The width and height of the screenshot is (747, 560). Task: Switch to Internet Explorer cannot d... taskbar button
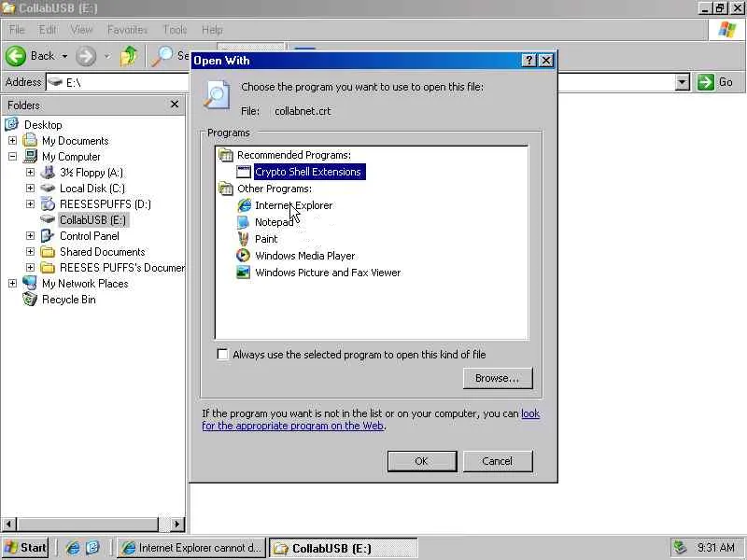[x=192, y=548]
